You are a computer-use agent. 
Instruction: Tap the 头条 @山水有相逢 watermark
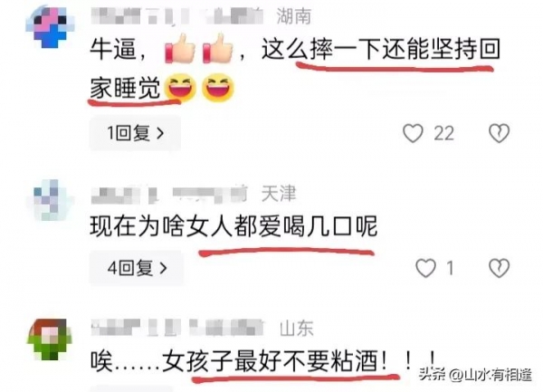475,375
